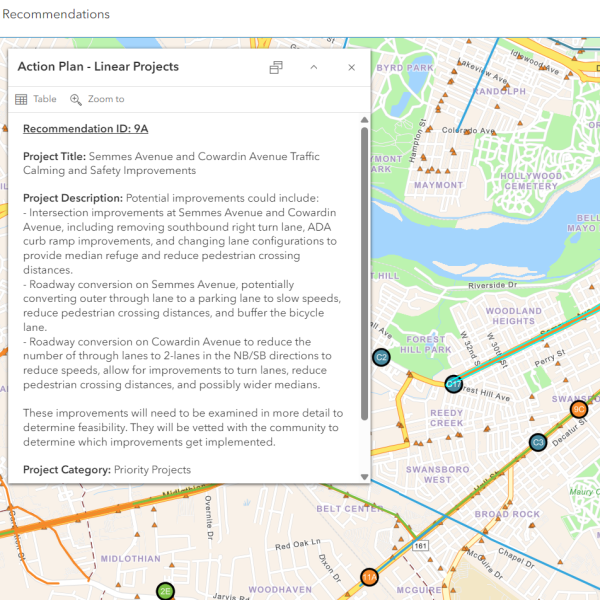Open the Recommendations heading

pyautogui.click(x=56, y=14)
